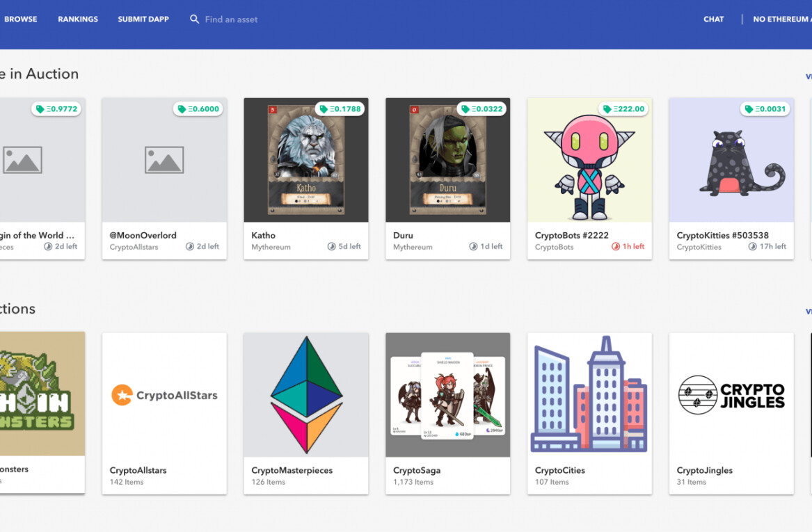Open the CryptoBots #2222 robot thumbnail
Viewport: 812px width, 532px height.
[x=589, y=167]
